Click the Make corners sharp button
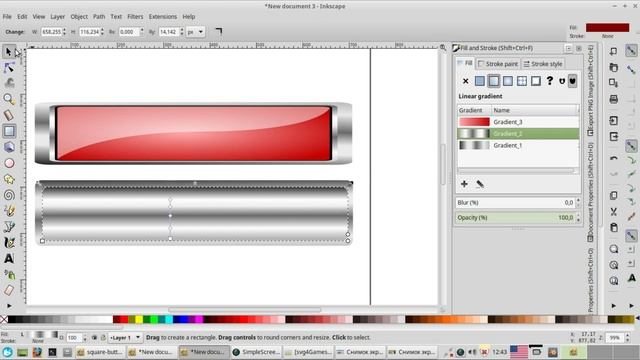This screenshot has width=640, height=360. [x=219, y=31]
